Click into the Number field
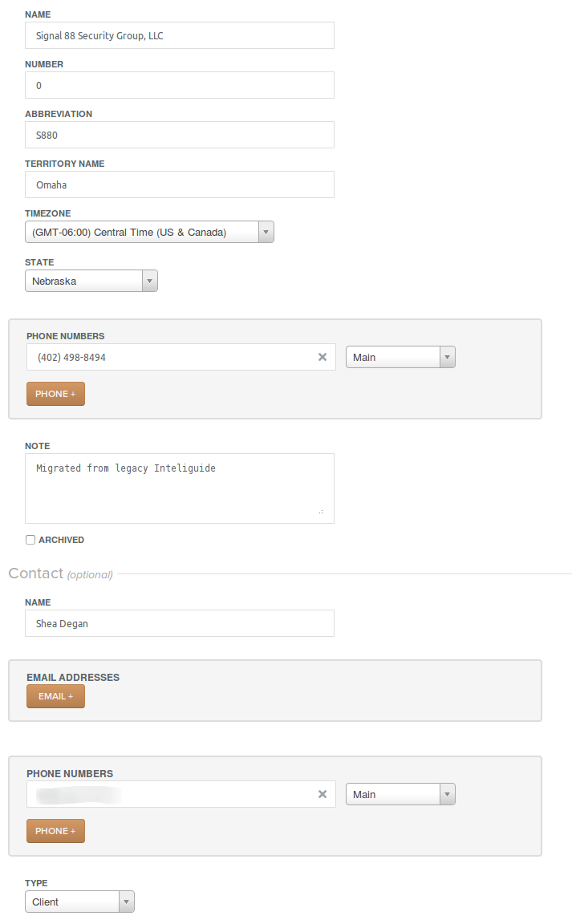Image resolution: width=572 pixels, height=924 pixels. [180, 85]
